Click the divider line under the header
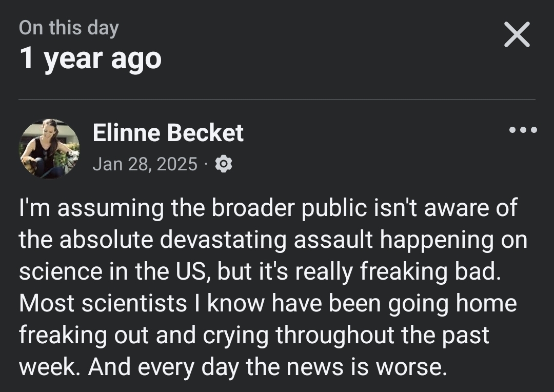This screenshot has width=554, height=392. (x=277, y=99)
